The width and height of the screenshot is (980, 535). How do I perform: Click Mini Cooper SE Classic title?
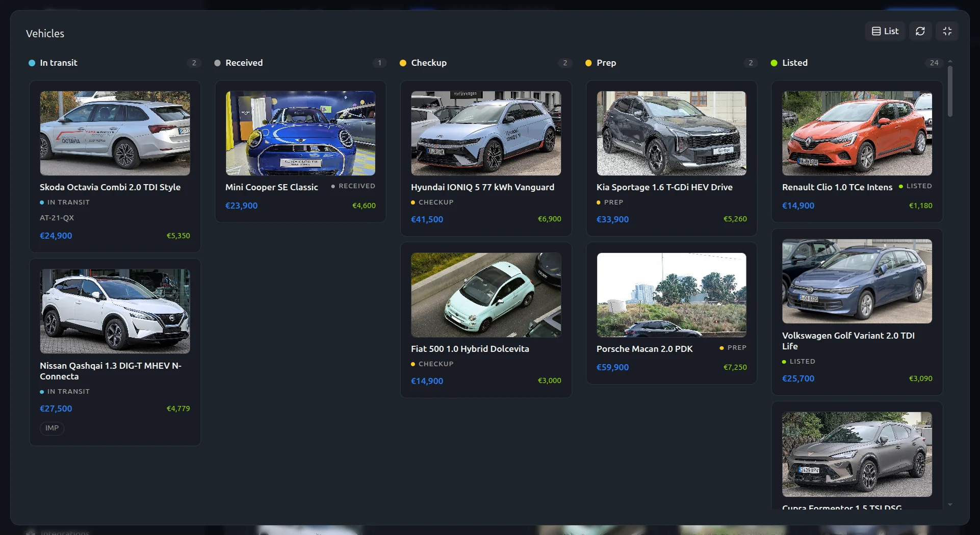[272, 187]
